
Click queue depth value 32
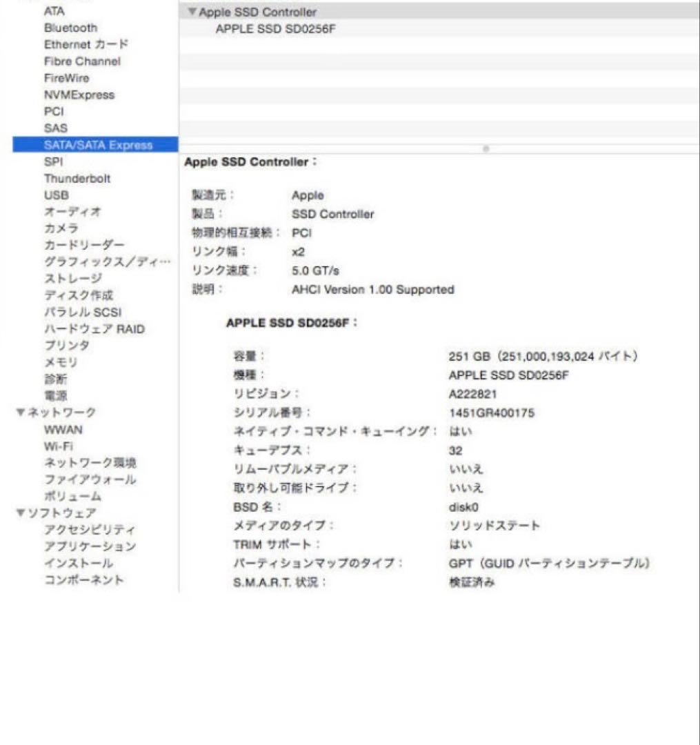point(455,451)
